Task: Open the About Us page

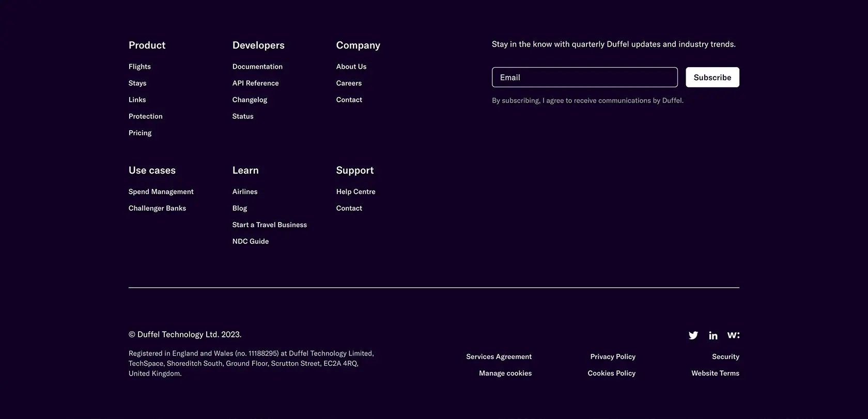Action: [351, 67]
